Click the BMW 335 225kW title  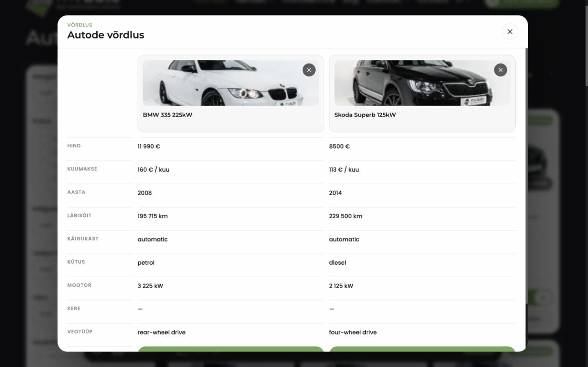point(167,115)
